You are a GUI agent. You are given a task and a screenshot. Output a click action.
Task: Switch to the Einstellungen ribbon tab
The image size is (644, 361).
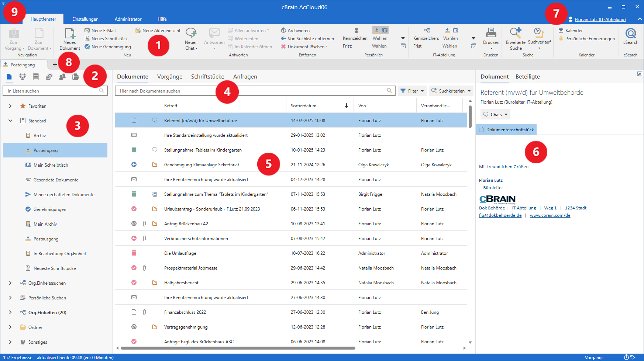tap(85, 19)
